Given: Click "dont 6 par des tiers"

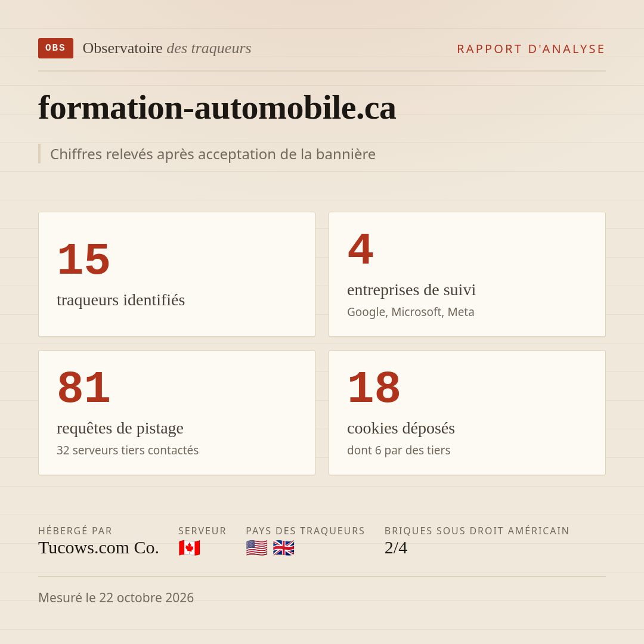Looking at the screenshot, I should (x=399, y=450).
